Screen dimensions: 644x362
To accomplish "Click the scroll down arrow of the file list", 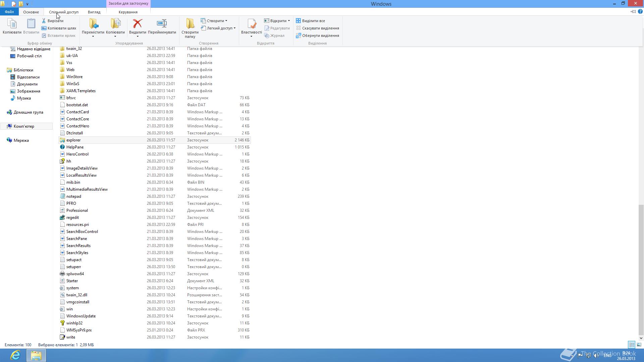I will coord(641,338).
